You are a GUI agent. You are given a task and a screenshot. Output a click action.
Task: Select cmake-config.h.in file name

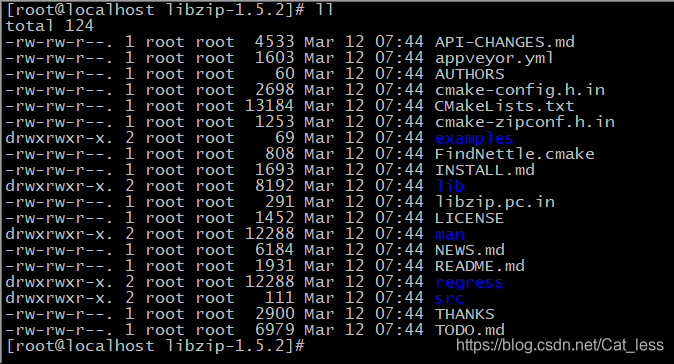click(520, 90)
